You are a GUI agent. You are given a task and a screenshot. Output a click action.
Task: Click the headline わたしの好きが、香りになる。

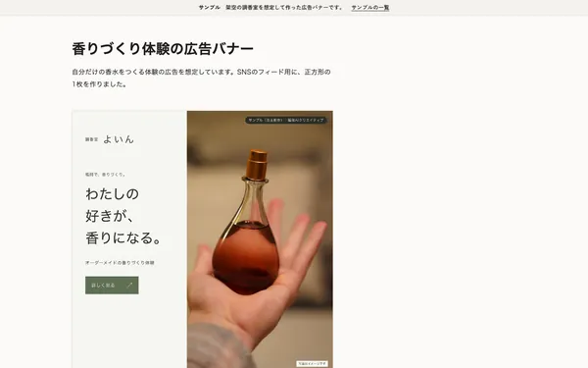coord(123,216)
